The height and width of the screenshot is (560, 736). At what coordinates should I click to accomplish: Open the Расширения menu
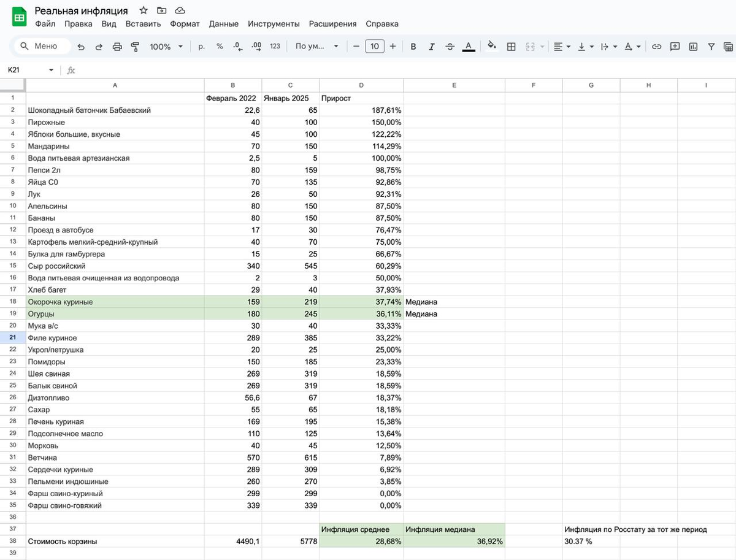[x=332, y=24]
